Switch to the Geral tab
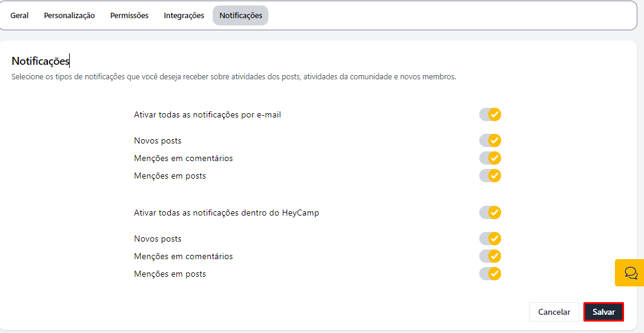This screenshot has width=644, height=333. [x=19, y=16]
